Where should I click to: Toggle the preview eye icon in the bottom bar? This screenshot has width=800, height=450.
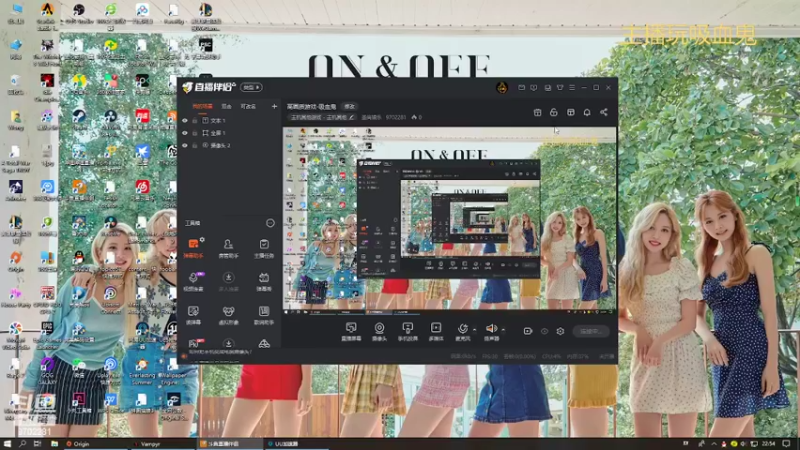(x=544, y=331)
